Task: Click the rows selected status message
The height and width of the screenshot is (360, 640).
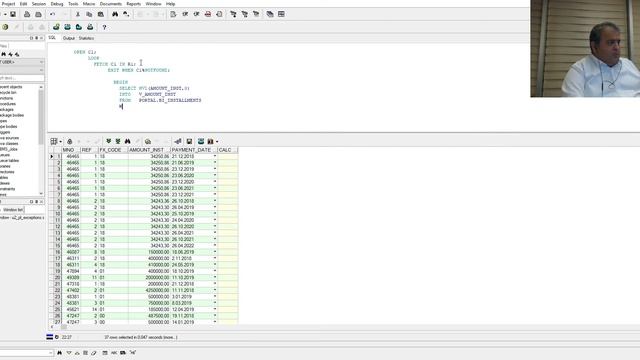Action: [140, 338]
